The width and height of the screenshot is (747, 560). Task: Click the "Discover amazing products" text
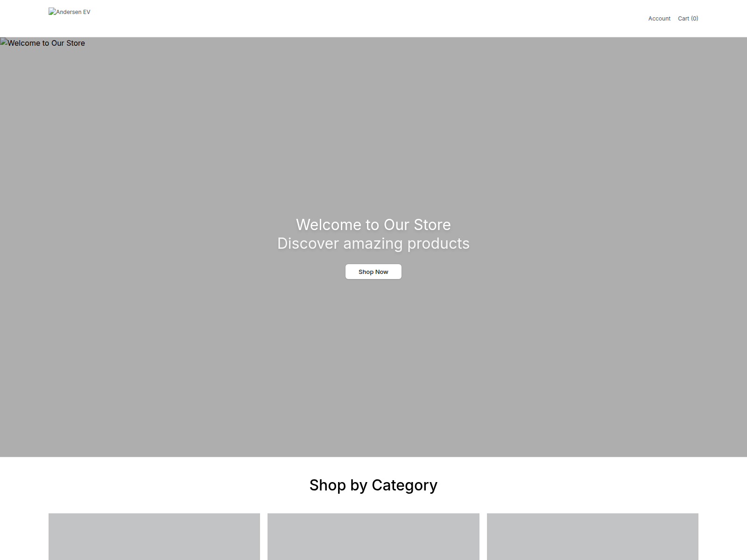tap(373, 244)
